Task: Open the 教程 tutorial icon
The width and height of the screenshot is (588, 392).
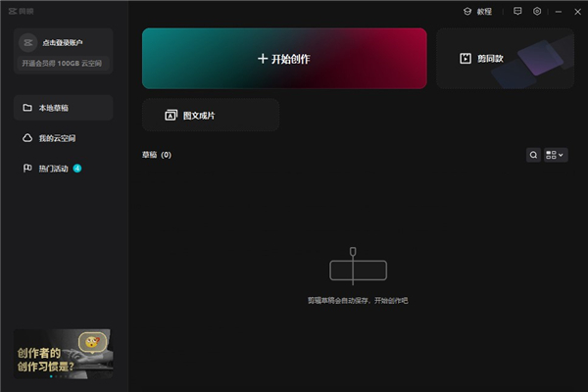Action: 467,11
